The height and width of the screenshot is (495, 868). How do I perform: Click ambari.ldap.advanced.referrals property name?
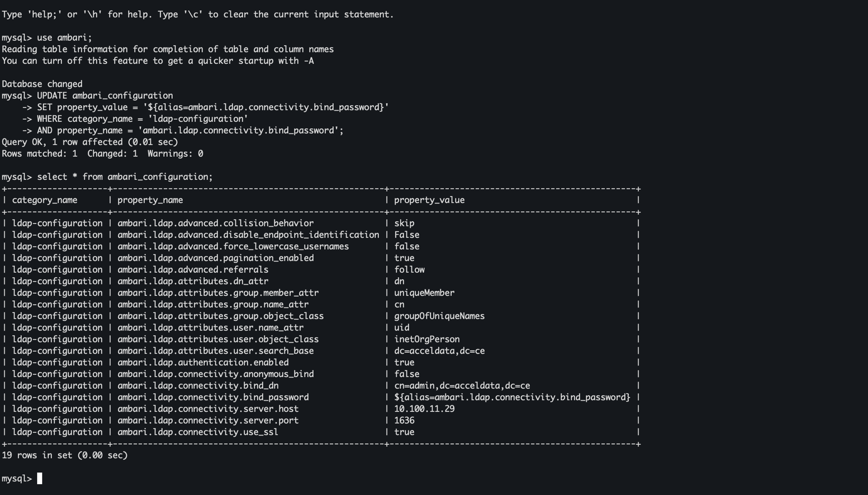193,270
